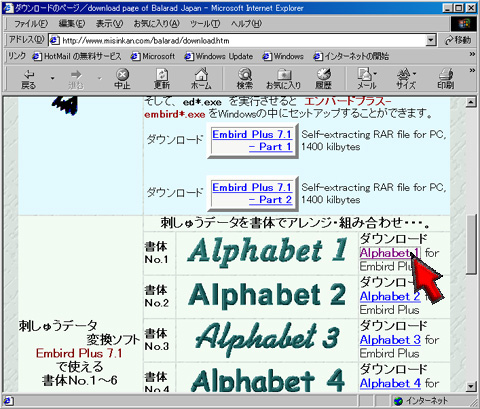The image size is (480, 409).
Task: Open the お気に入り(A) menu
Action: [x=156, y=24]
